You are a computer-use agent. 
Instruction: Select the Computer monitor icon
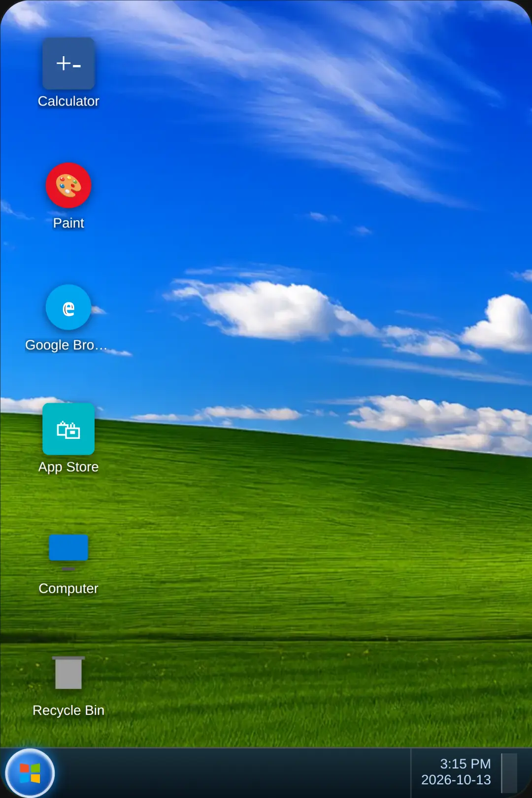(68, 552)
